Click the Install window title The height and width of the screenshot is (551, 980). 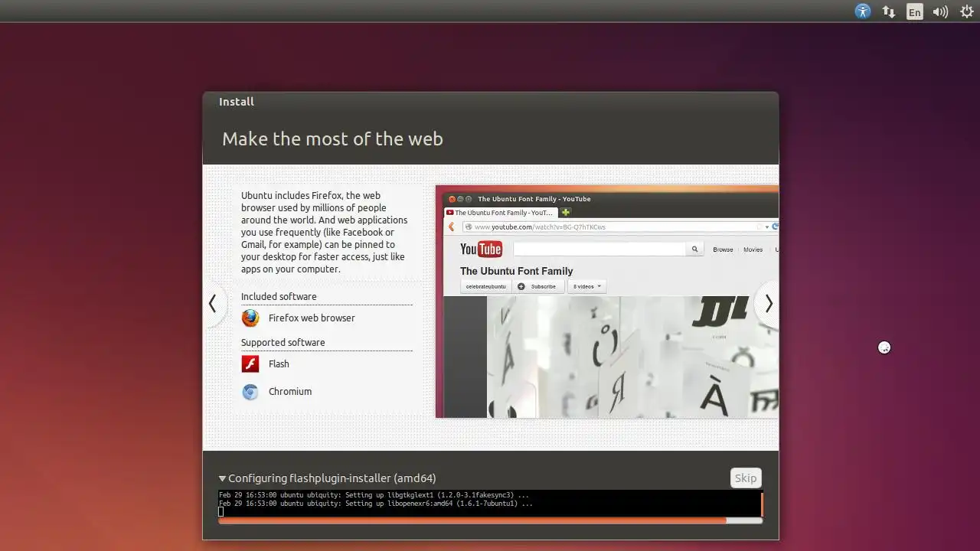[x=237, y=101]
